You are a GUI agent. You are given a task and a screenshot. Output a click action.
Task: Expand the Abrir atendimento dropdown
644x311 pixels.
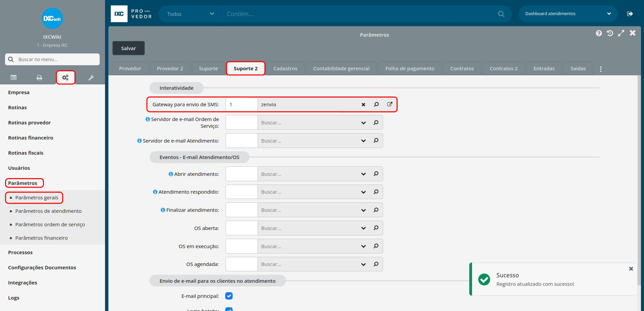coord(363,174)
